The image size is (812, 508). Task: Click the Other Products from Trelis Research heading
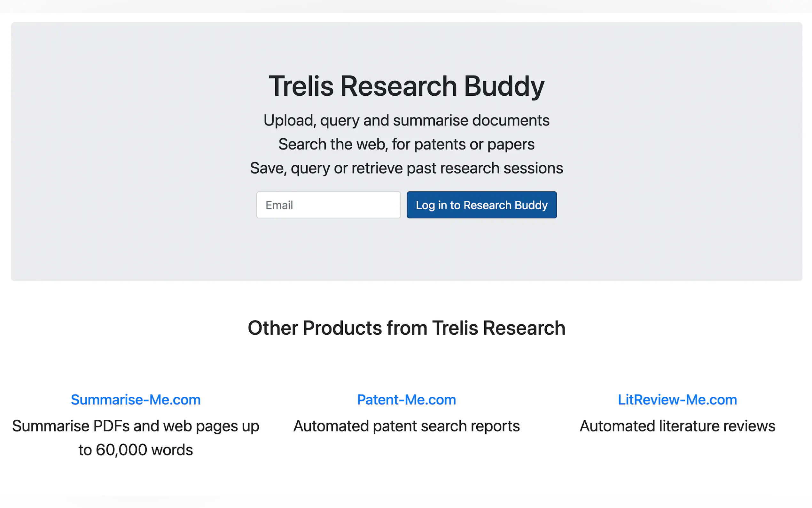point(406,328)
